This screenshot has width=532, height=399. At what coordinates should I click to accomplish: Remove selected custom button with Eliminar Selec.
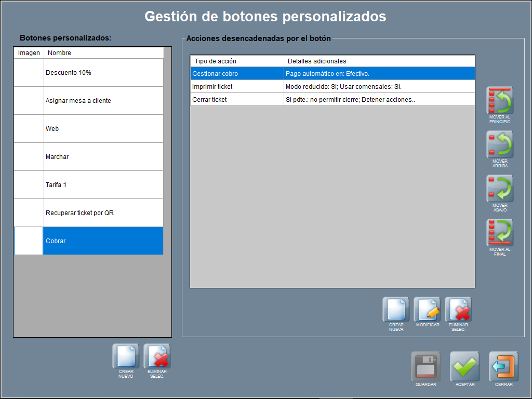pos(157,356)
